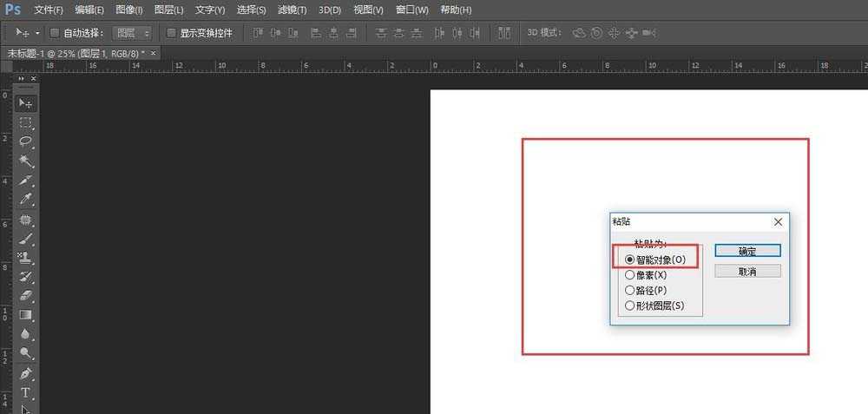Click 取消 to cancel pasting
The width and height of the screenshot is (868, 414).
(747, 272)
